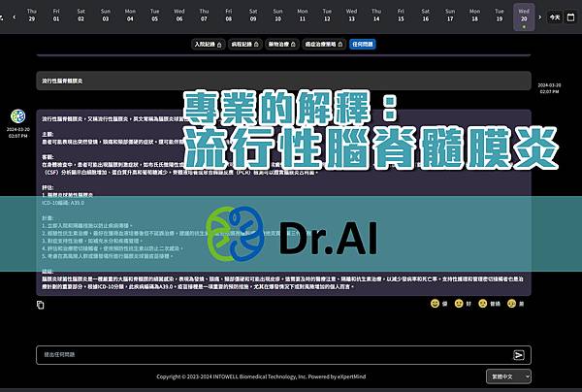Image resolution: width=582 pixels, height=392 pixels.
Task: Focus the 提出任何問題 question input field
Action: point(283,355)
